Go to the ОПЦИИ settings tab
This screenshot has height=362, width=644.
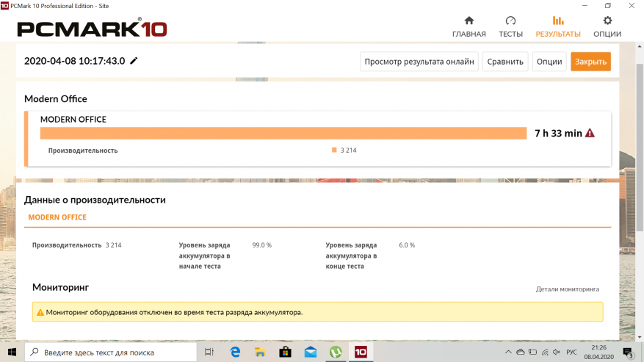click(x=607, y=26)
